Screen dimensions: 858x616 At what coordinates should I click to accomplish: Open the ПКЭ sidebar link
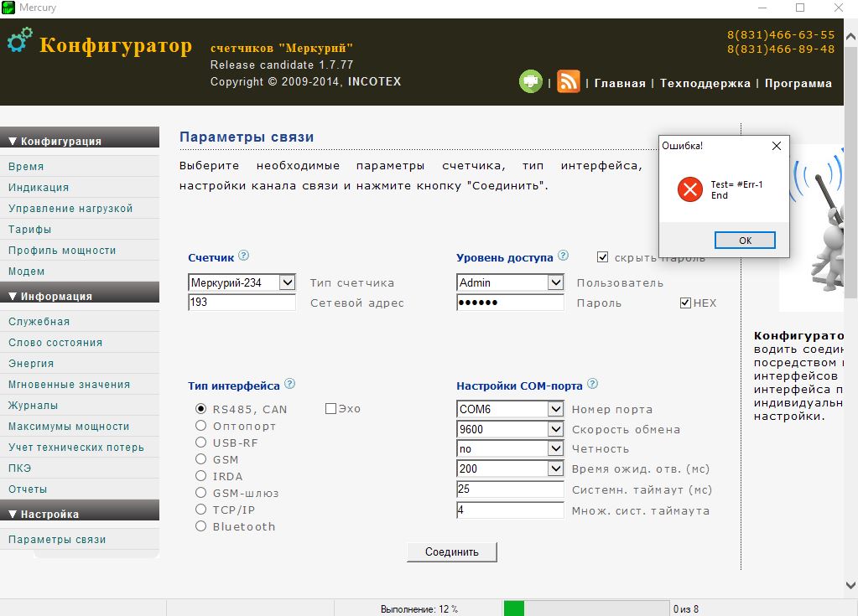pyautogui.click(x=80, y=468)
